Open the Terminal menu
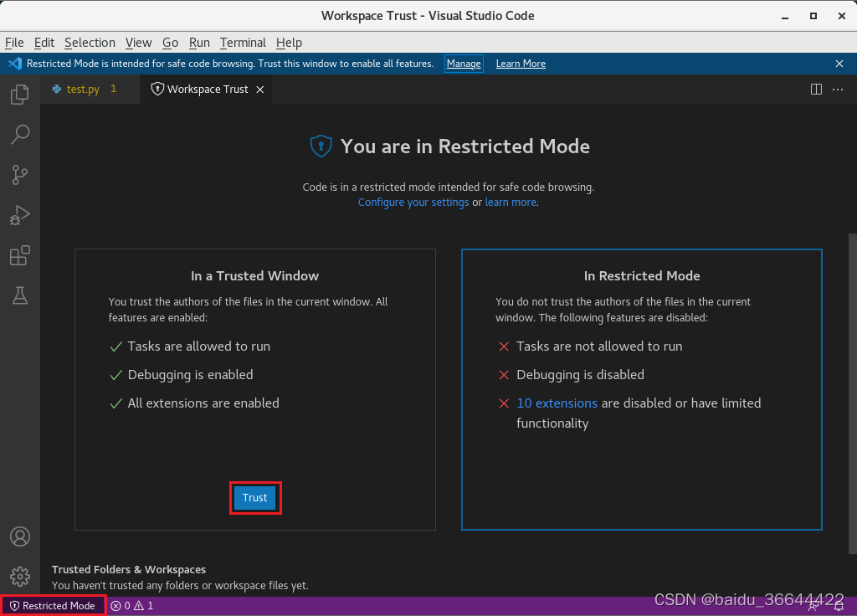857x616 pixels. click(243, 43)
